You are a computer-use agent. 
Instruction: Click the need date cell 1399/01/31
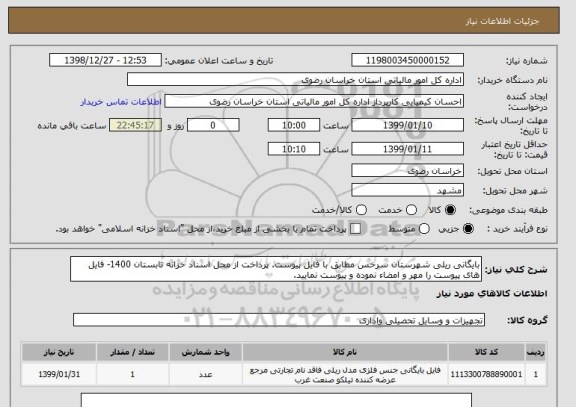(59, 374)
